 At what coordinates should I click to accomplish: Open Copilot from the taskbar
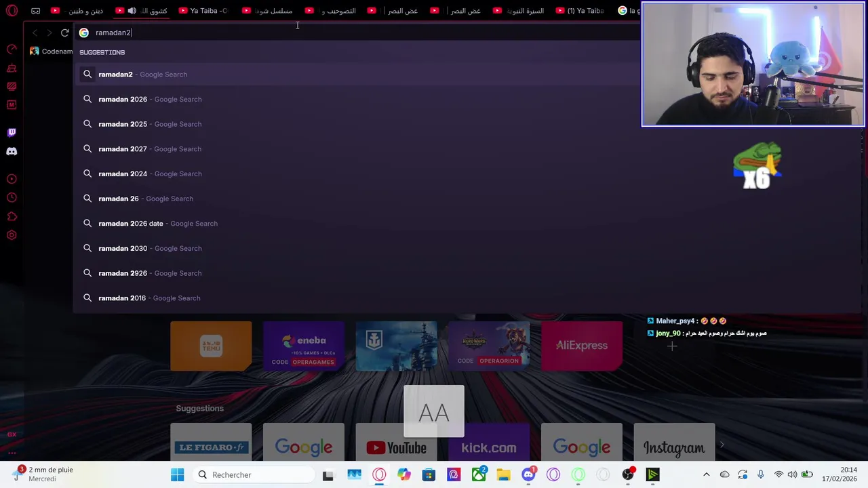point(404,475)
